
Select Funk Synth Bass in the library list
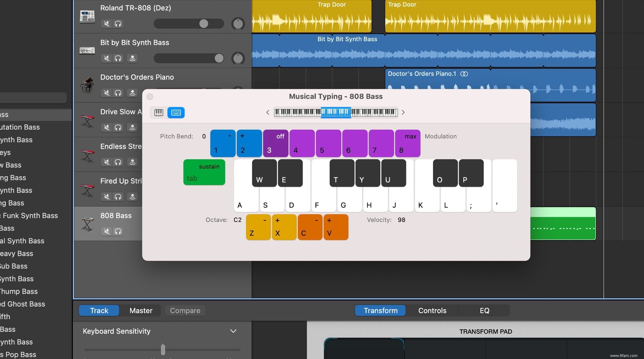pos(30,216)
